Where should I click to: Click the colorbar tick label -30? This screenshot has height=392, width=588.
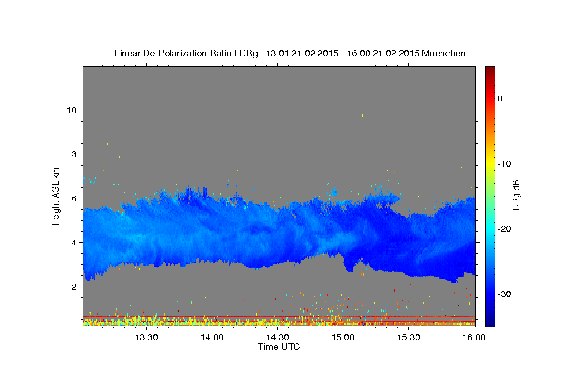coord(504,294)
